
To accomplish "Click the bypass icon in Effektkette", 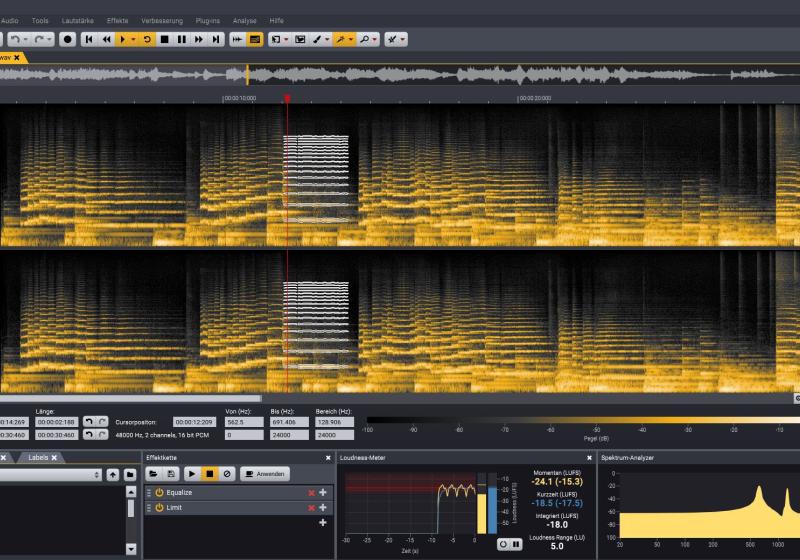I will tap(227, 473).
